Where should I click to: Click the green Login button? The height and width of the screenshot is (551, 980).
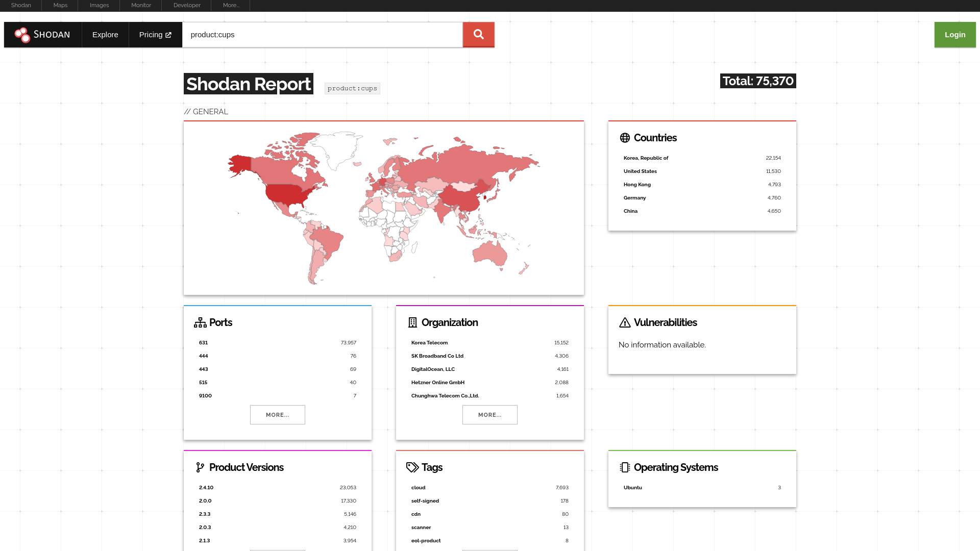[955, 35]
